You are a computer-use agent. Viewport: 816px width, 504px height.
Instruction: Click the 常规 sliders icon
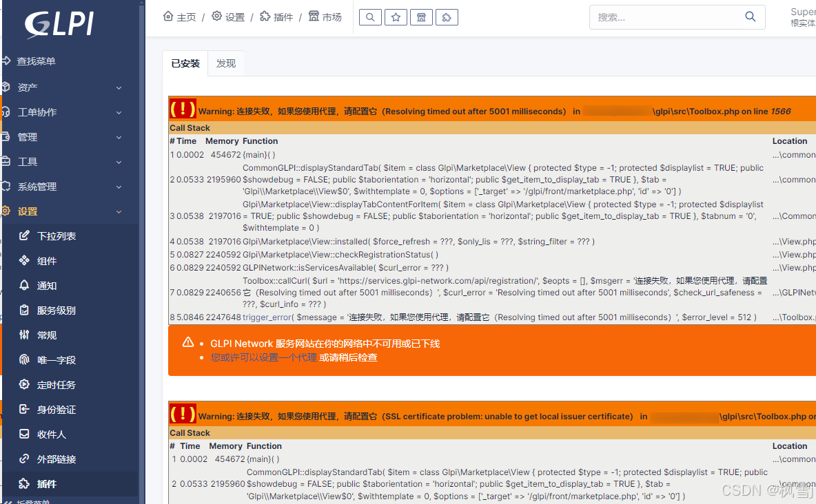point(24,335)
